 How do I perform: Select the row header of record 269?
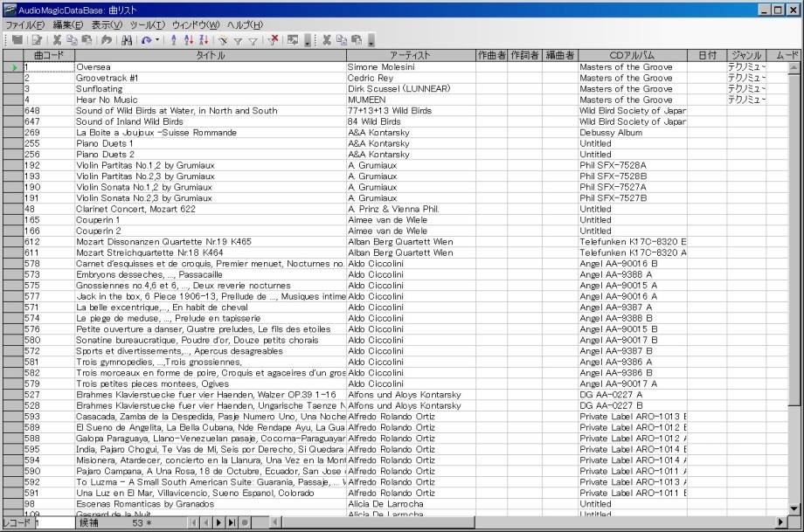click(13, 133)
